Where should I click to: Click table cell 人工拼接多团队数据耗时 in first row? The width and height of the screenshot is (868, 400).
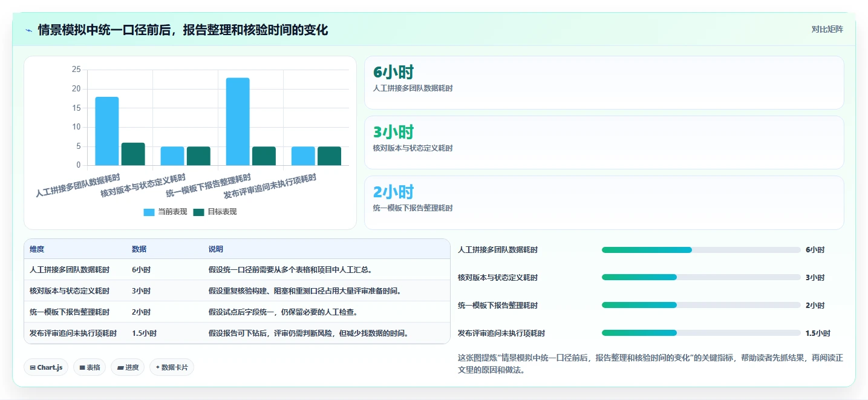[70, 270]
